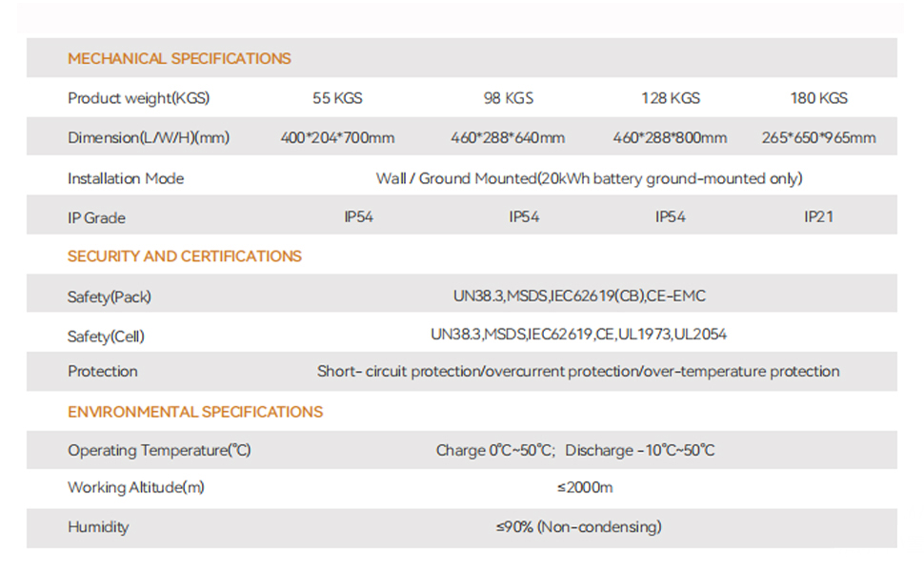Select the Safety(Cell) certifications text

click(579, 335)
